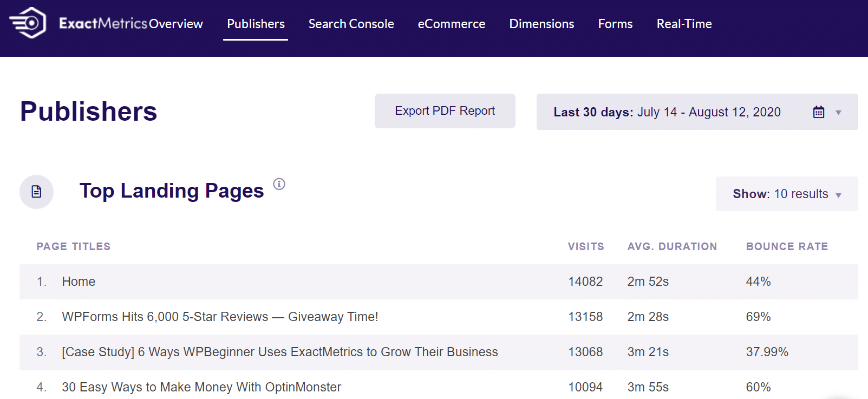Click the 44% bounce rate value
This screenshot has width=868, height=399.
[758, 282]
